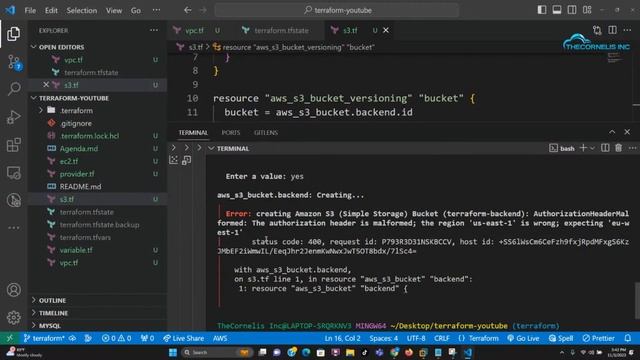Split the editor to the right
This screenshot has height=360, width=640.
point(612,30)
